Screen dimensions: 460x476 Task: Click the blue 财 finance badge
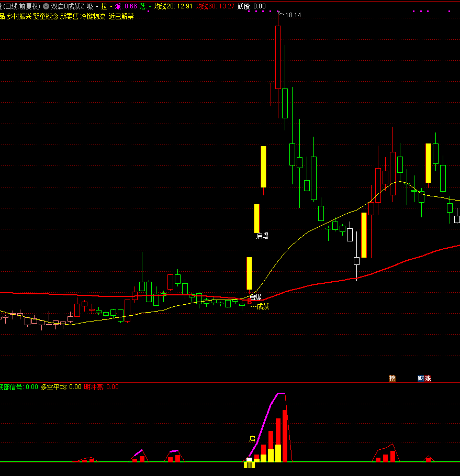click(421, 378)
